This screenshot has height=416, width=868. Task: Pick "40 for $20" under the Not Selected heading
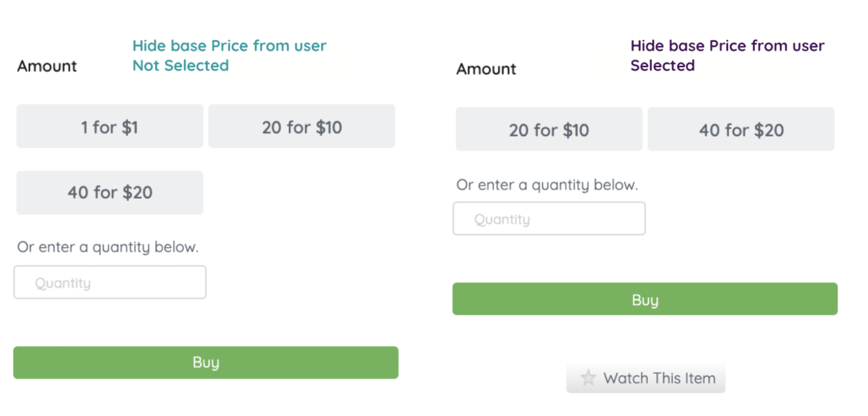click(x=110, y=193)
